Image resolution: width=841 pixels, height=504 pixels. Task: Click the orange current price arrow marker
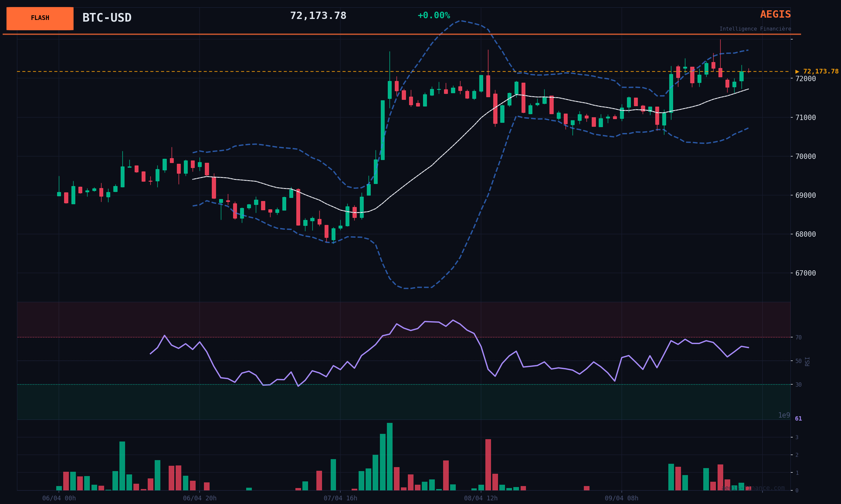[797, 72]
